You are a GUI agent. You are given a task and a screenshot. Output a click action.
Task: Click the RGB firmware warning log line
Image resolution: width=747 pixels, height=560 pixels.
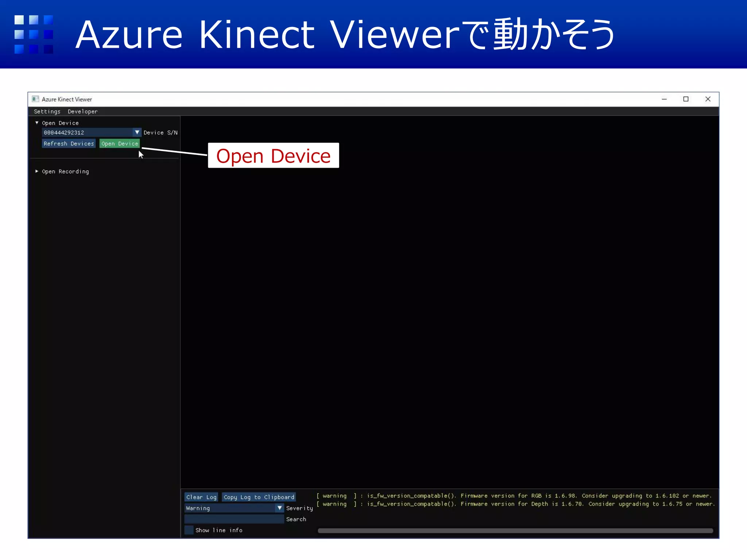click(x=514, y=496)
